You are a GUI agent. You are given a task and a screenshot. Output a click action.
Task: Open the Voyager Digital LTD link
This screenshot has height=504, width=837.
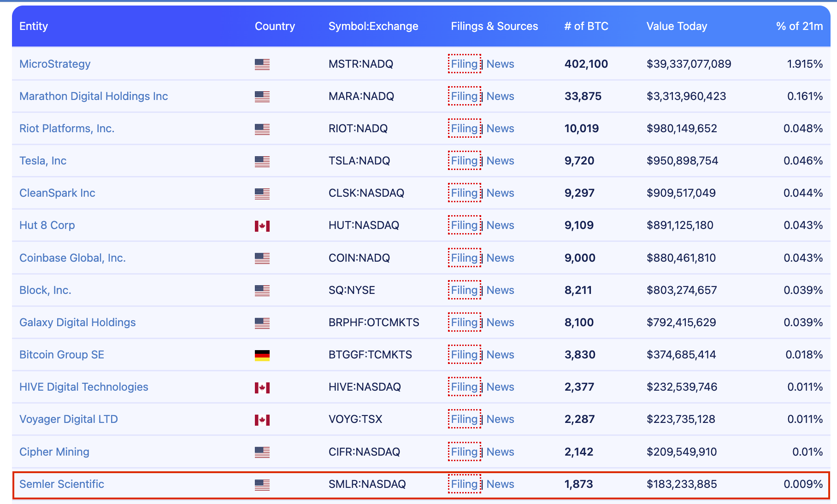pyautogui.click(x=69, y=419)
